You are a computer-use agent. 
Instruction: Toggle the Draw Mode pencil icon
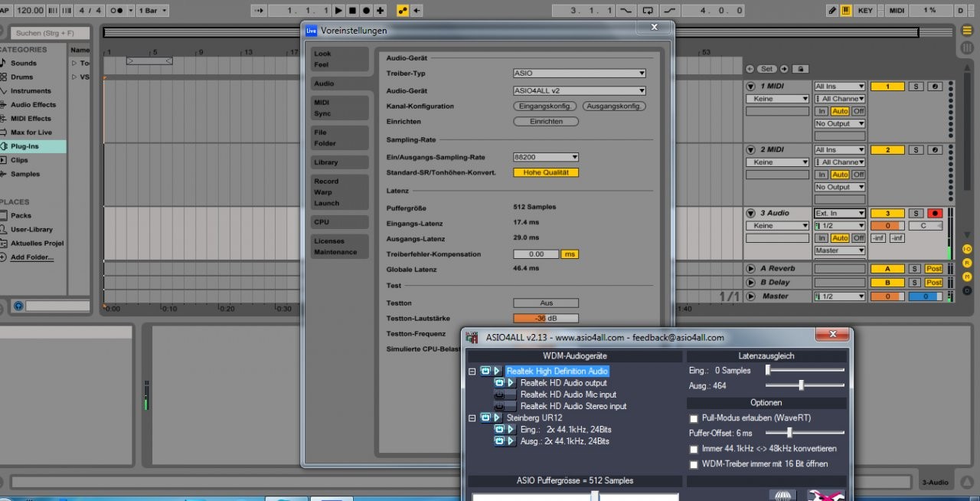832,11
